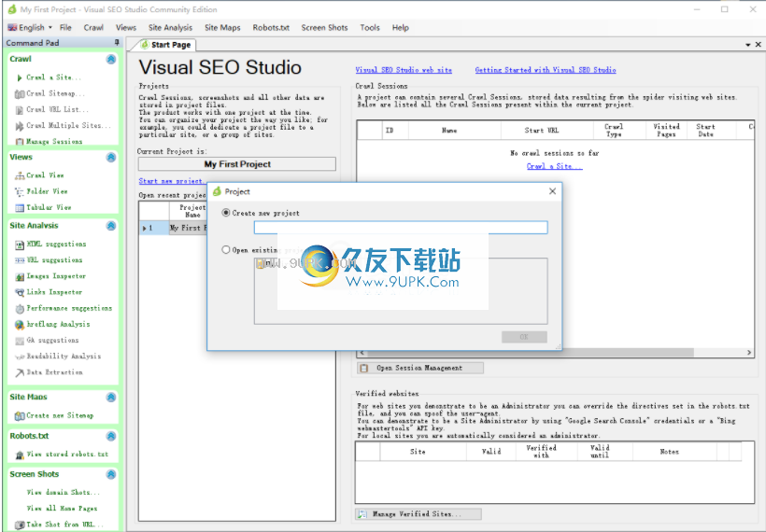Image resolution: width=766 pixels, height=532 pixels.
Task: Open Getting Started with Visual SEO Studio link
Action: 546,70
